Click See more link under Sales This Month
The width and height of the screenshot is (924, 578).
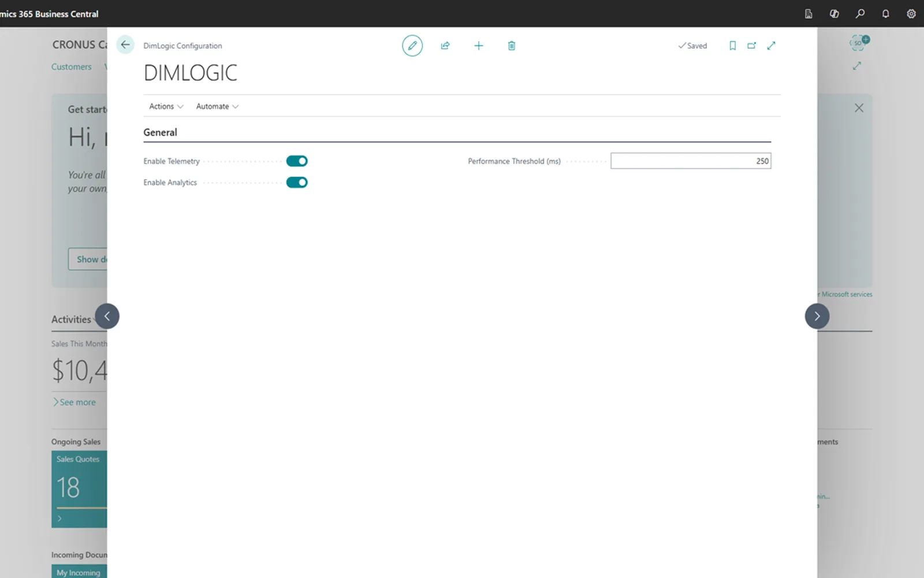[x=74, y=402]
